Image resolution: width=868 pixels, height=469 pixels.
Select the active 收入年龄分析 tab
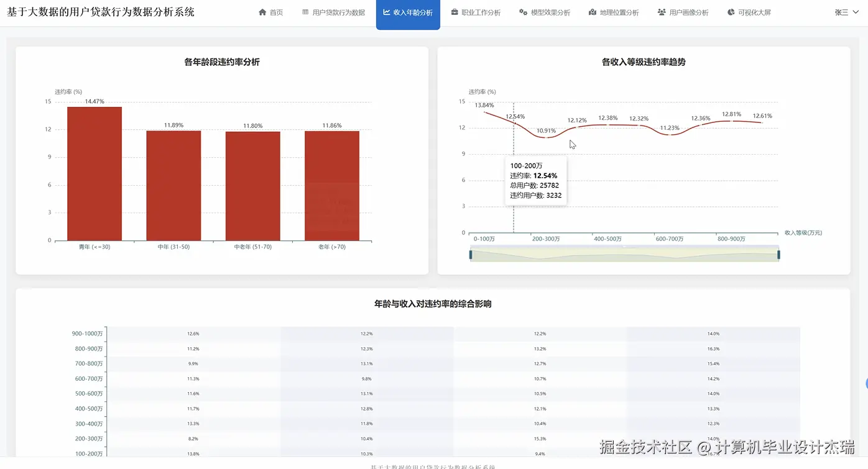click(x=408, y=14)
